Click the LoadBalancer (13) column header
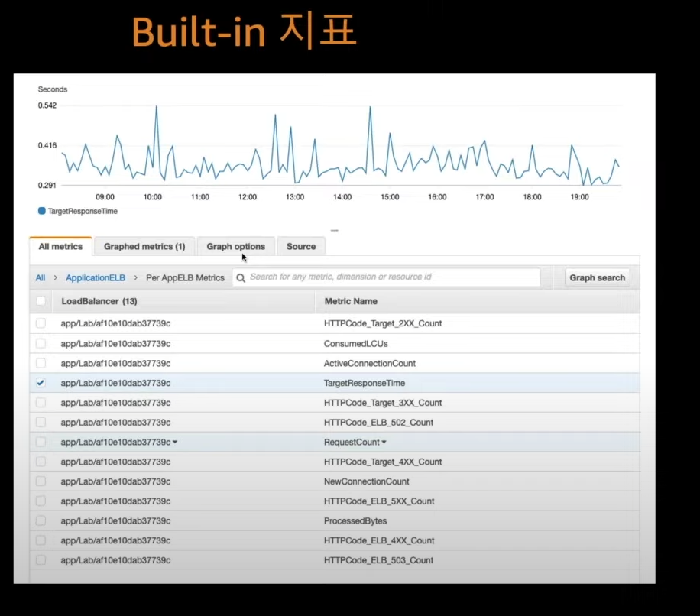Image resolution: width=700 pixels, height=616 pixels. [x=99, y=301]
